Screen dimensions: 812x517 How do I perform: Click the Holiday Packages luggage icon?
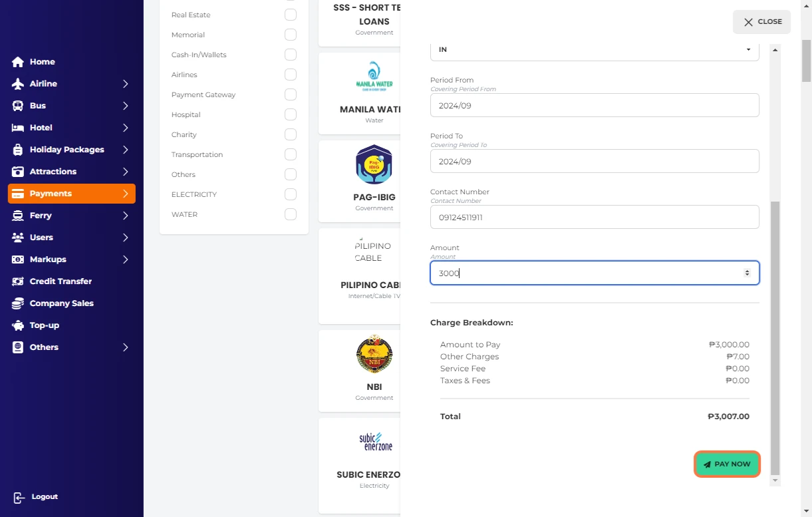point(18,150)
